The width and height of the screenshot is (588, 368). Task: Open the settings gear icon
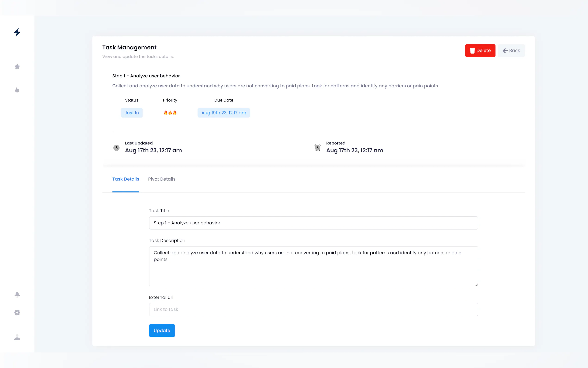17,313
